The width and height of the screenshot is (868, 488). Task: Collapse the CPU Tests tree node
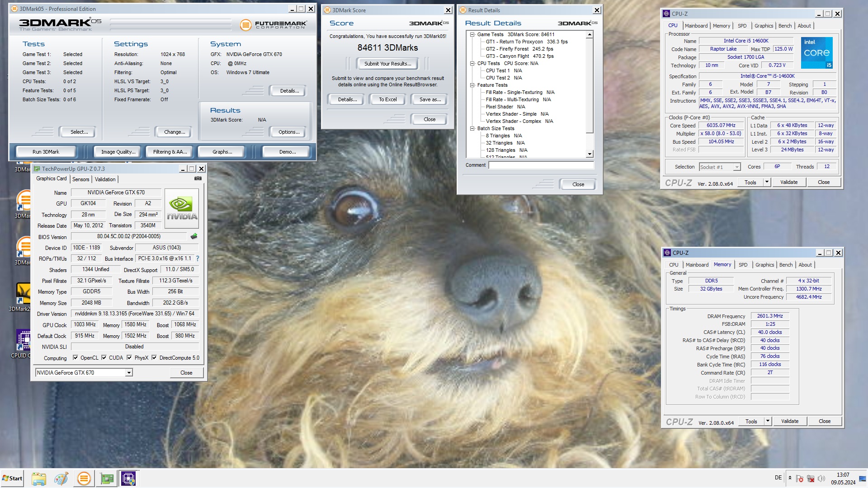tap(472, 63)
